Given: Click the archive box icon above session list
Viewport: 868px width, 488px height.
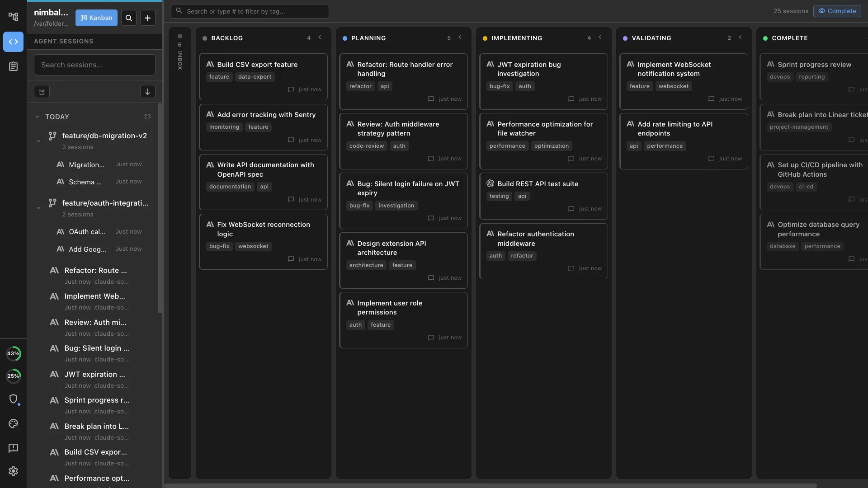Looking at the screenshot, I should click(x=42, y=92).
